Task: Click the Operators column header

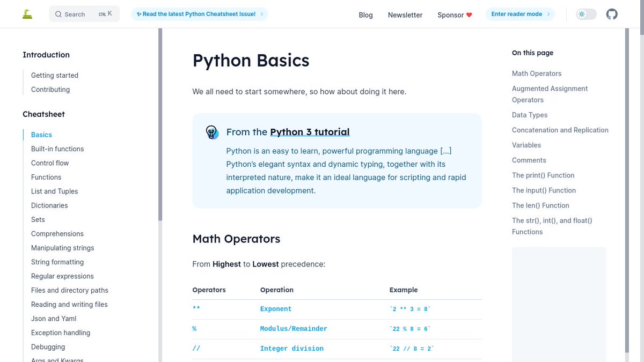Action: pyautogui.click(x=209, y=290)
